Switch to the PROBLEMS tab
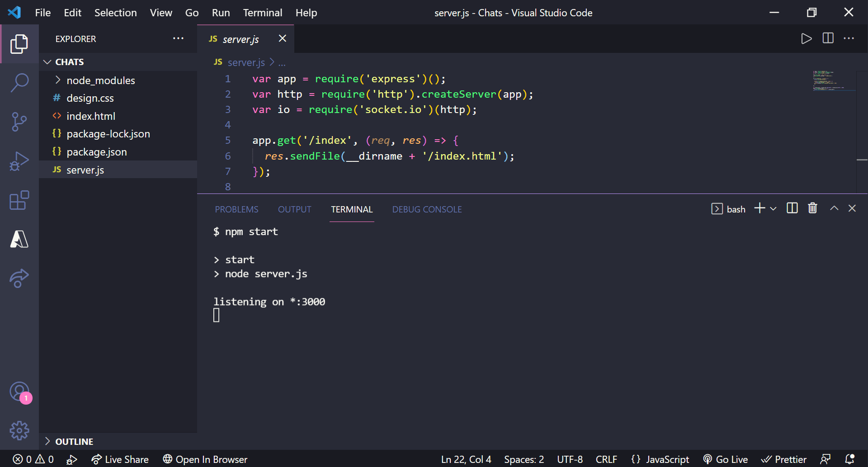Image resolution: width=868 pixels, height=467 pixels. click(236, 209)
